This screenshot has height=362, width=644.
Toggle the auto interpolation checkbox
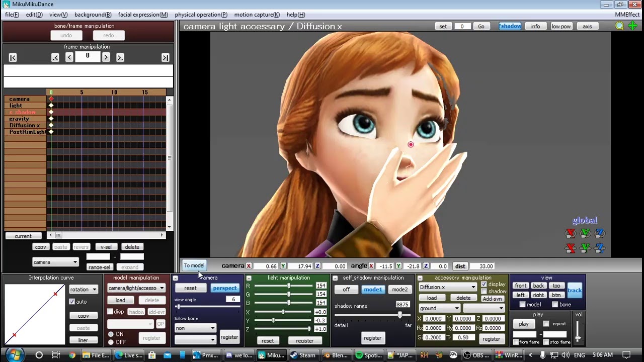[72, 302]
